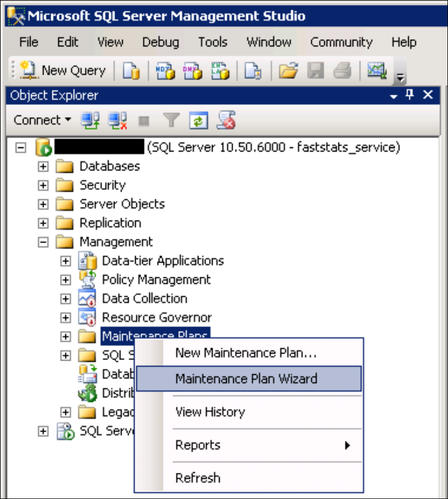Expand the Data Collection node
The width and height of the screenshot is (448, 499).
pyautogui.click(x=65, y=299)
